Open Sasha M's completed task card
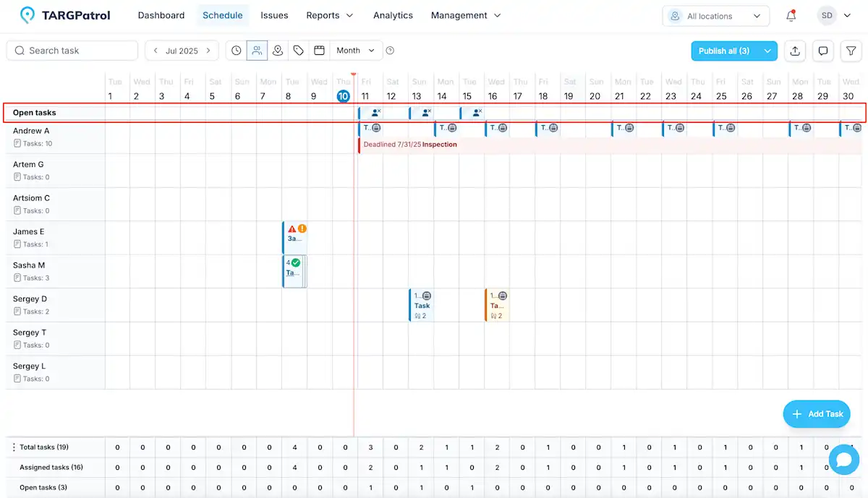This screenshot has width=868, height=498. coord(294,272)
